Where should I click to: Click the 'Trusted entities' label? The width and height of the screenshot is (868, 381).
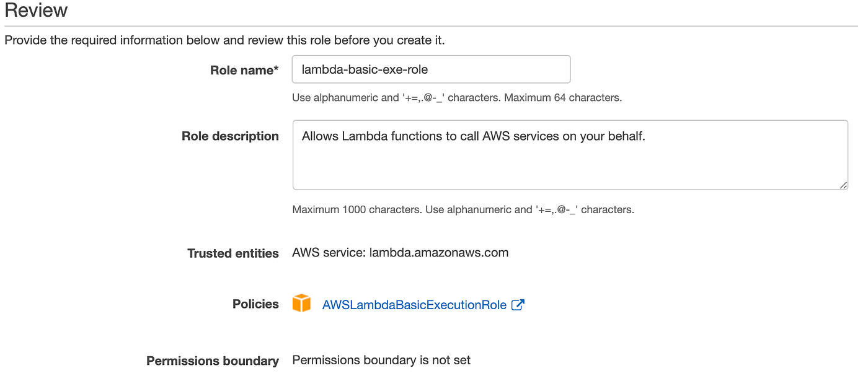233,253
